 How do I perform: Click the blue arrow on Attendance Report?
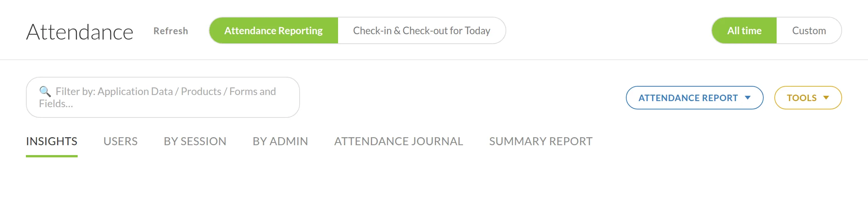[748, 98]
